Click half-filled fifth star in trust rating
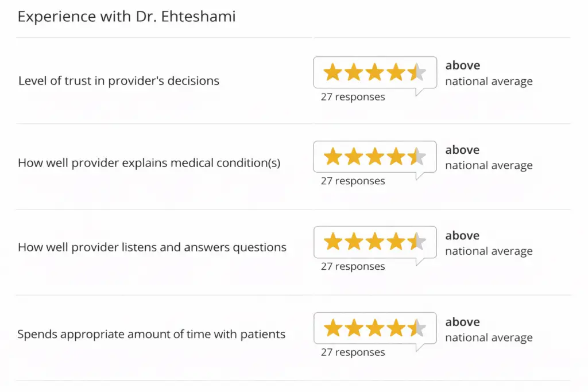Viewport: 588px width, 392px height. [417, 73]
